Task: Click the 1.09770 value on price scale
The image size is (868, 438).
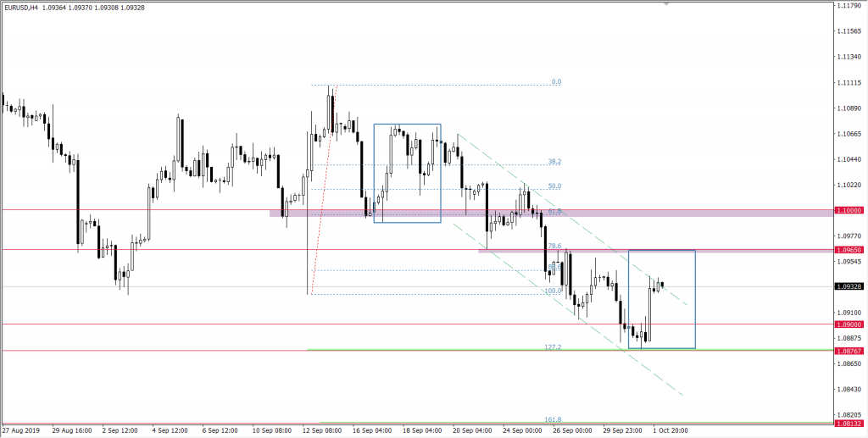Action: (850, 236)
